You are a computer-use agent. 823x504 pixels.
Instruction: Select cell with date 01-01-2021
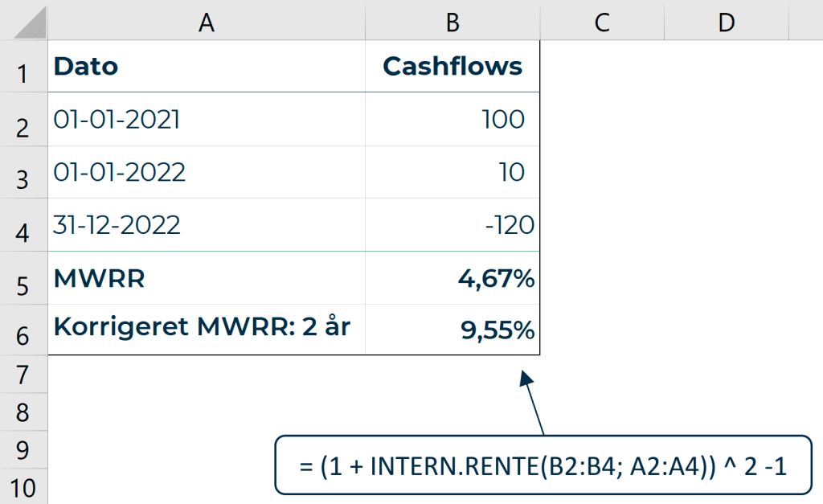(207, 119)
